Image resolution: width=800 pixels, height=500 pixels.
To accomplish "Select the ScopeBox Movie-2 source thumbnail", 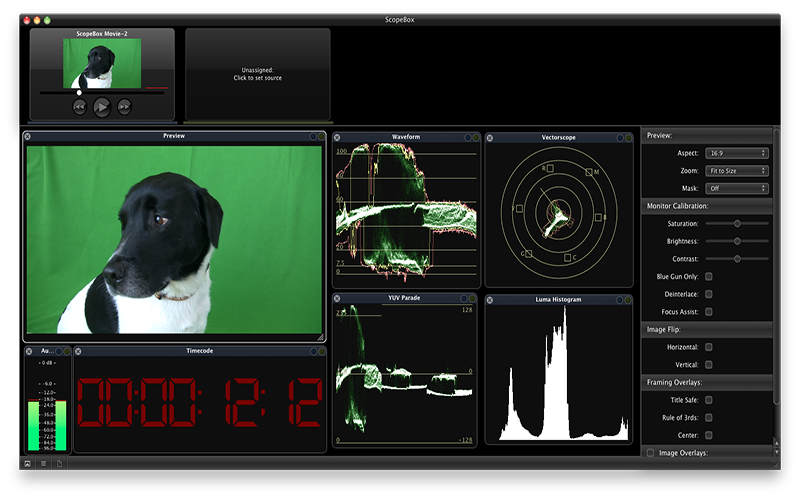I will point(102,63).
